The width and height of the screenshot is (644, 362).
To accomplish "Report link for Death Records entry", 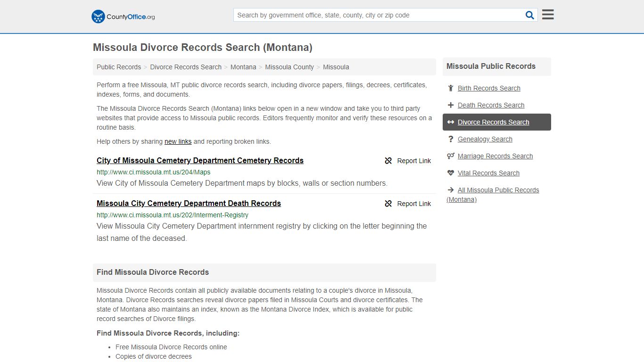I will click(414, 204).
